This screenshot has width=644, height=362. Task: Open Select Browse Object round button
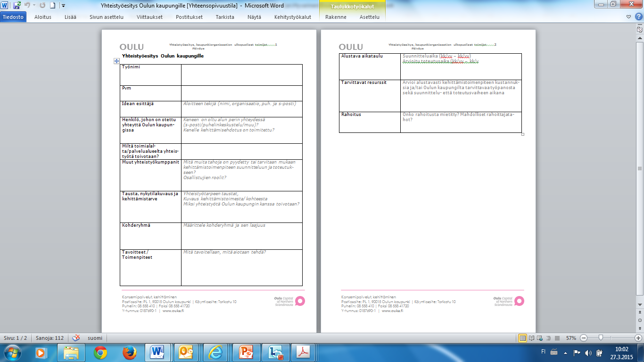click(640, 320)
